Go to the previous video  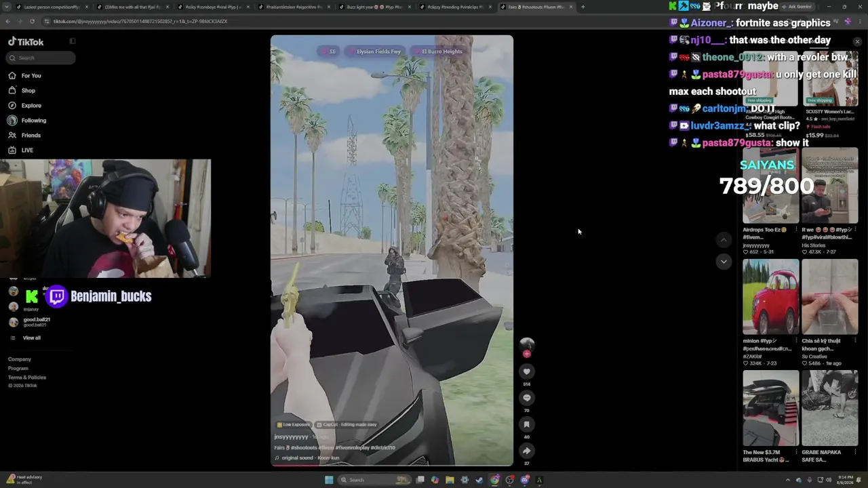tap(724, 240)
